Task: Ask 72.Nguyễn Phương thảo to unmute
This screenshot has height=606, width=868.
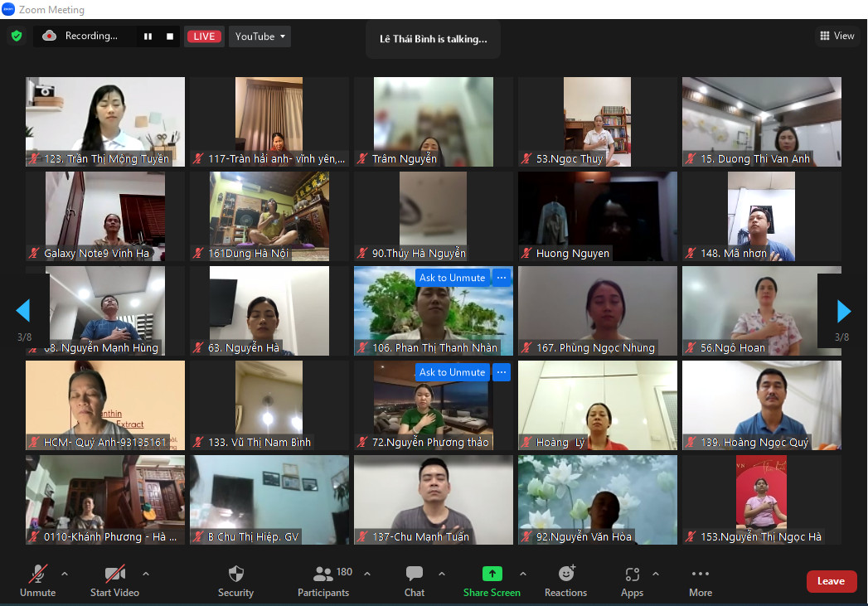Action: click(x=453, y=372)
